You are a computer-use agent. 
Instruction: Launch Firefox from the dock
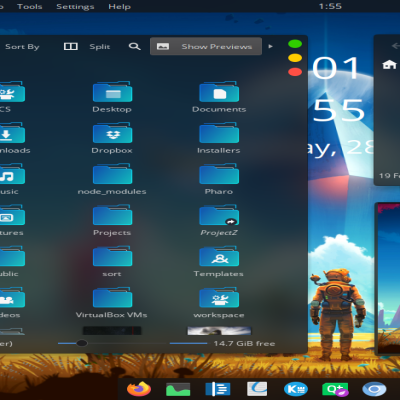(x=139, y=389)
